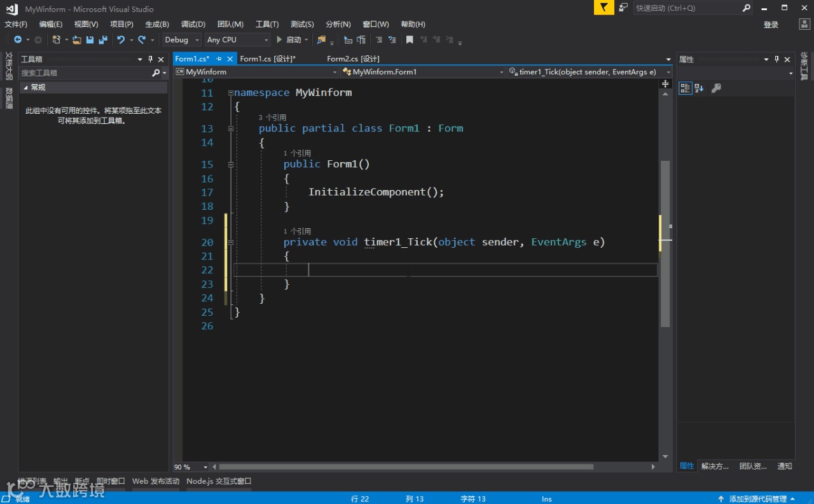Start debugging with the green 启动 play button
The width and height of the screenshot is (814, 504).
click(289, 39)
